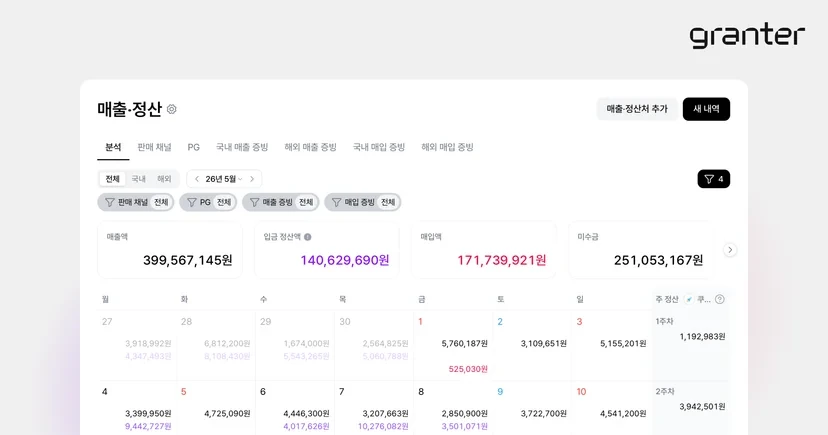Select calendar day 7
828x435 pixels.
(x=342, y=392)
